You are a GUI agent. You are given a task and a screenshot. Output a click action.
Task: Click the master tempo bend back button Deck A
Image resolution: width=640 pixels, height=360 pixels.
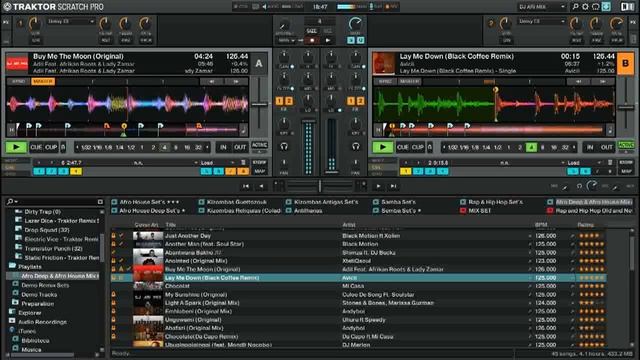[x=212, y=82]
